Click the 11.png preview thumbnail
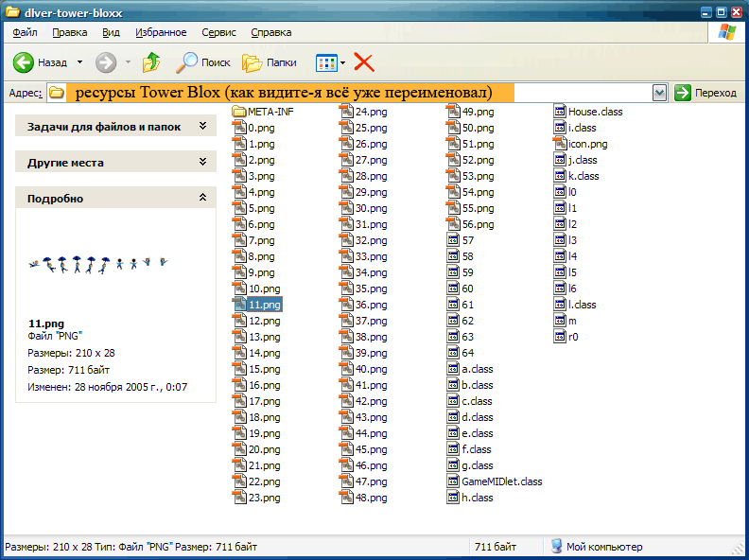 coord(98,265)
